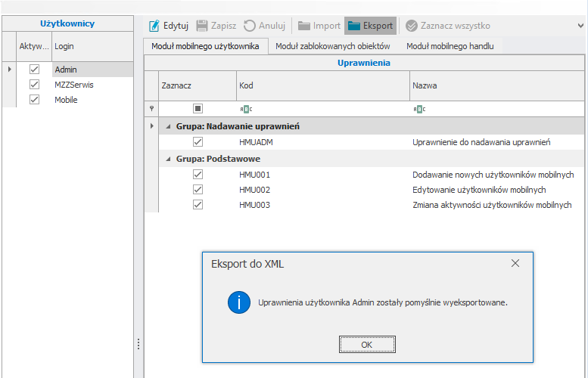Viewport: 588px width, 378px height.
Task: Click the Import folder icon
Action: [303, 26]
